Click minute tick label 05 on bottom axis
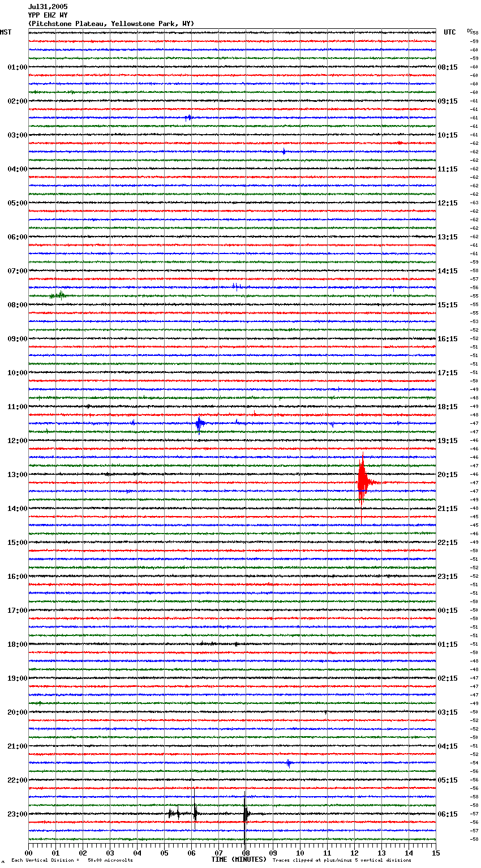 [164, 853]
